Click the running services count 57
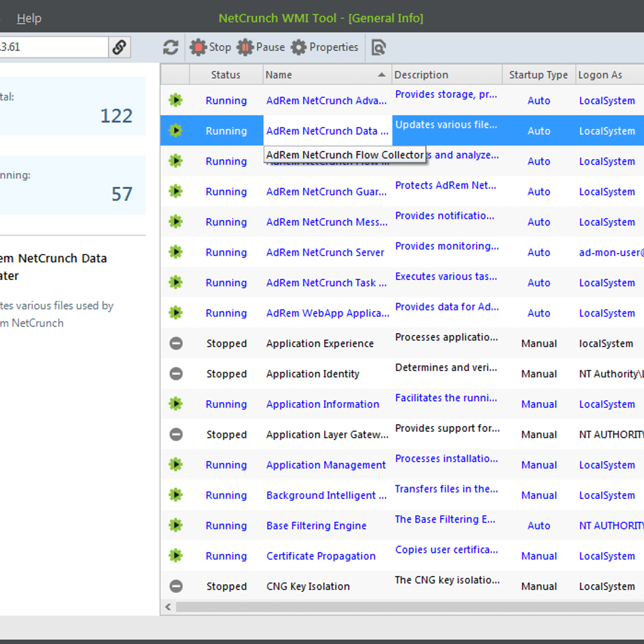This screenshot has width=644, height=644. 122,194
